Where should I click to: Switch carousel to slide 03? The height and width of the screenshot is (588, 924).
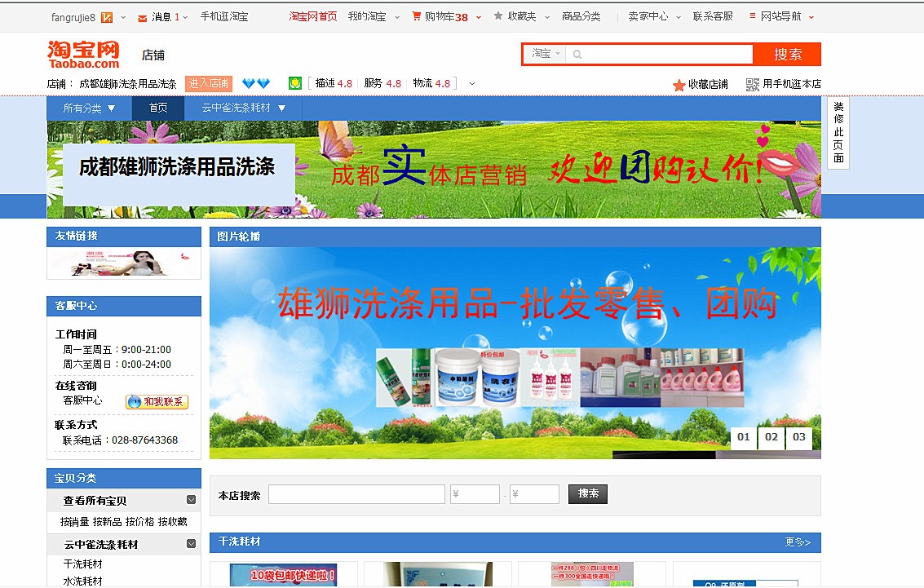799,437
